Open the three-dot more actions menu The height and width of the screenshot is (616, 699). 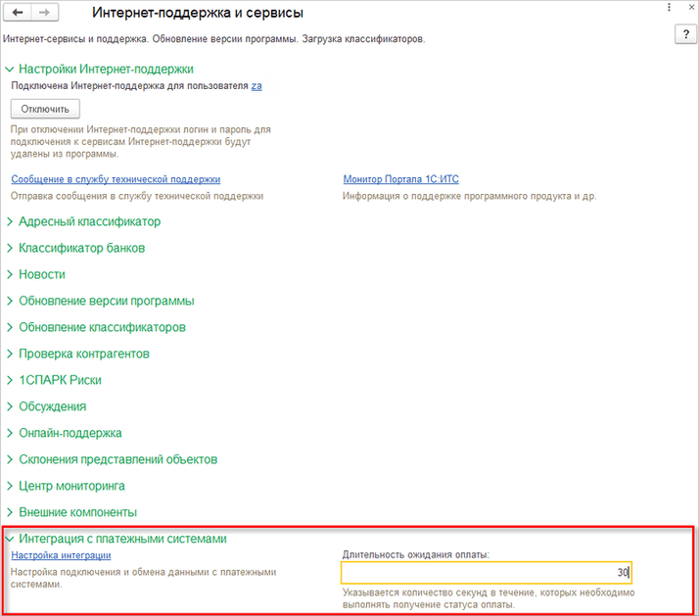tap(669, 7)
